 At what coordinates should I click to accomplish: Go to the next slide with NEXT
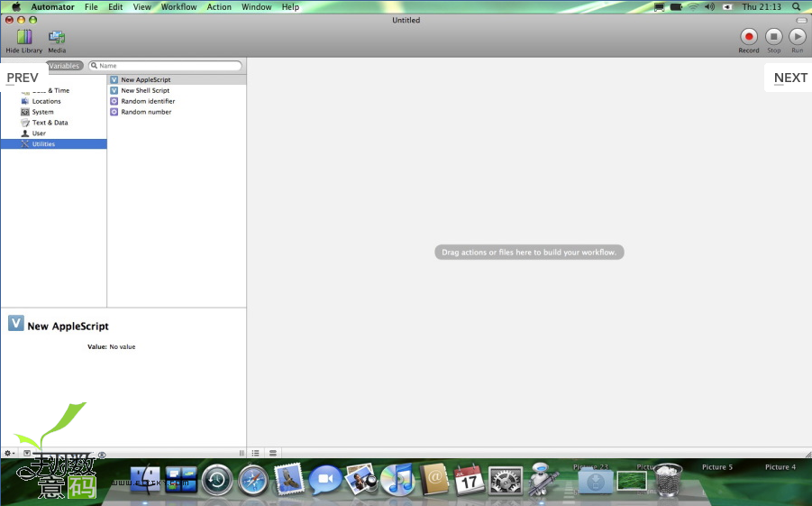pyautogui.click(x=790, y=78)
